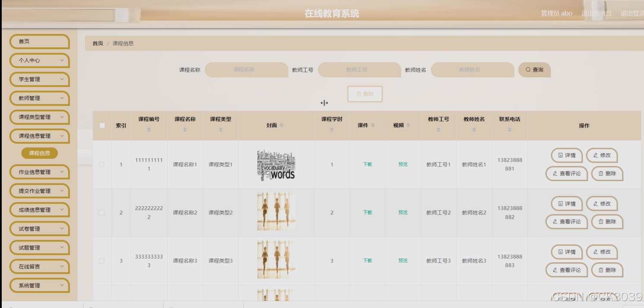Sort table by 课程类型 column arrows

tap(221, 130)
